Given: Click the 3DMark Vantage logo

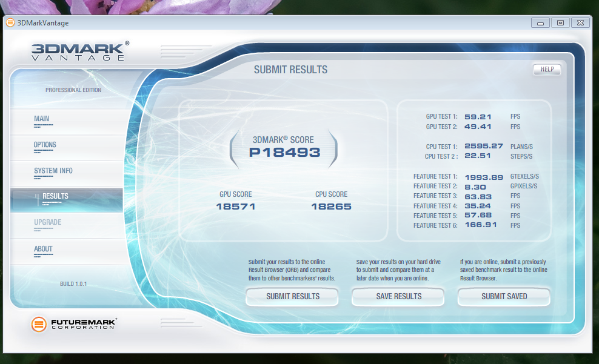Looking at the screenshot, I should 80,51.
